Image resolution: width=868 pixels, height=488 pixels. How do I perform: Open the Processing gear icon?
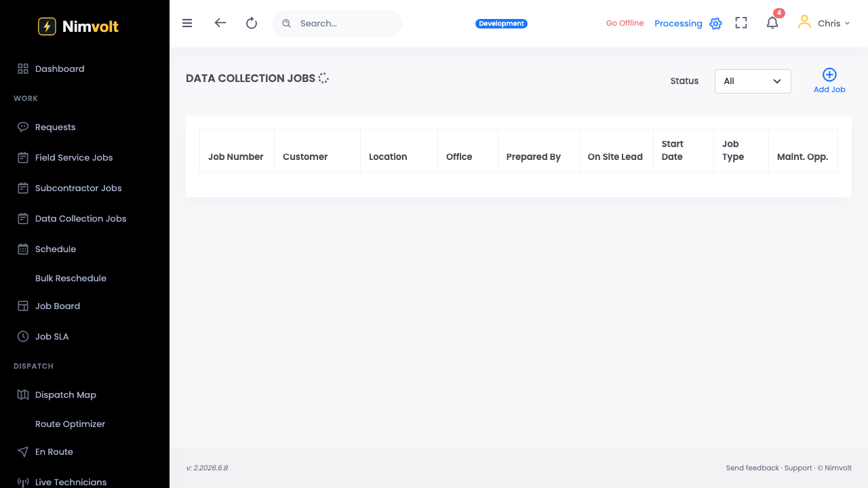(715, 24)
